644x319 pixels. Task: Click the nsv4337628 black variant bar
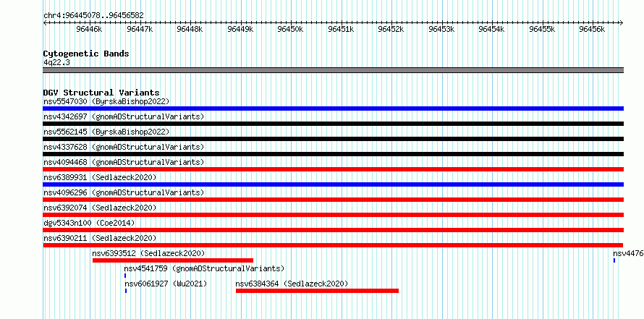click(333, 154)
